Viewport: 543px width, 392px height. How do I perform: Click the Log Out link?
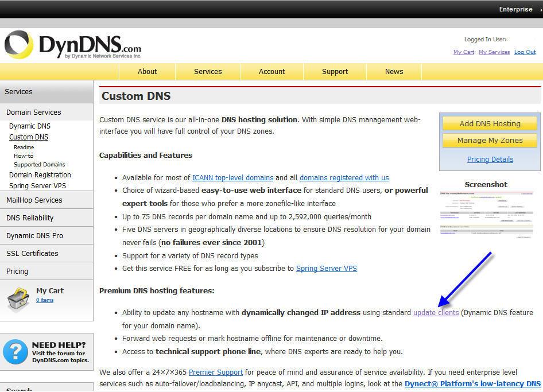click(x=525, y=52)
